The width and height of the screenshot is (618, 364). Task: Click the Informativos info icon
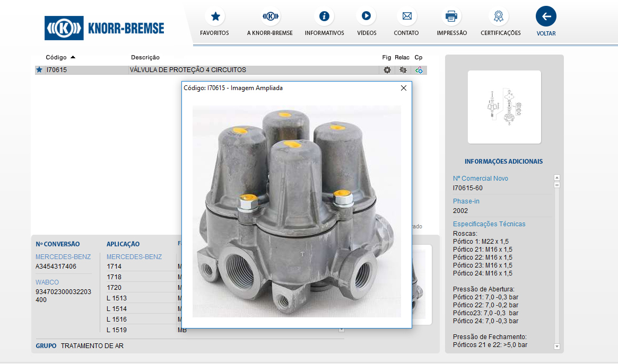324,16
